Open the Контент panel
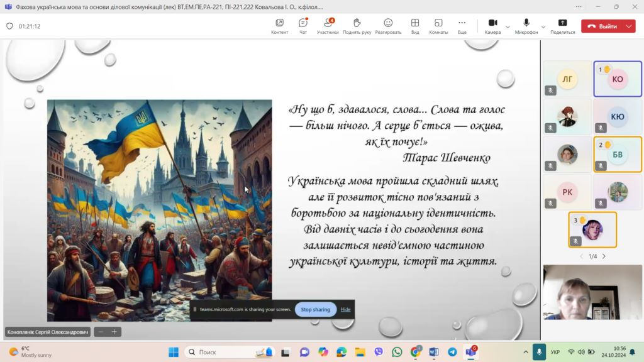This screenshot has height=362, width=644. click(279, 26)
